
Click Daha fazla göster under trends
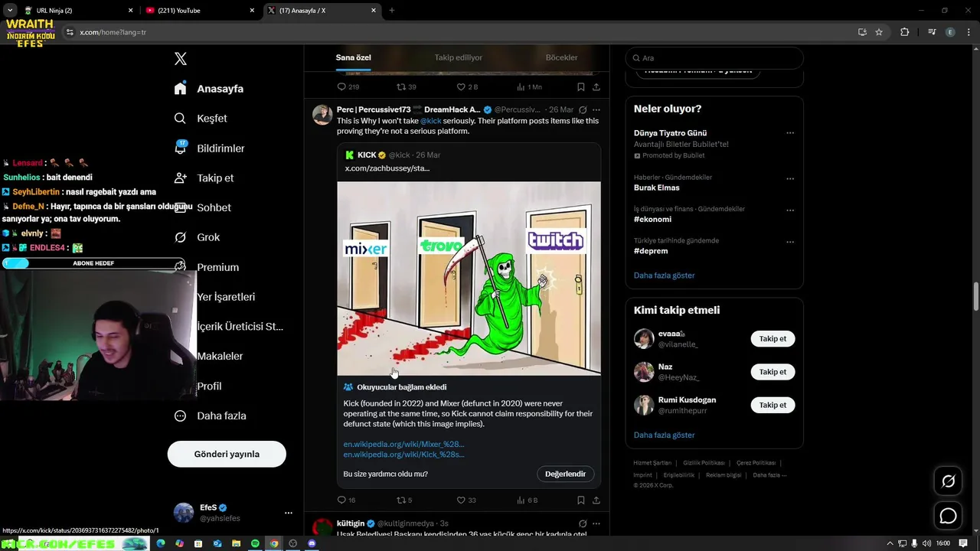[664, 275]
